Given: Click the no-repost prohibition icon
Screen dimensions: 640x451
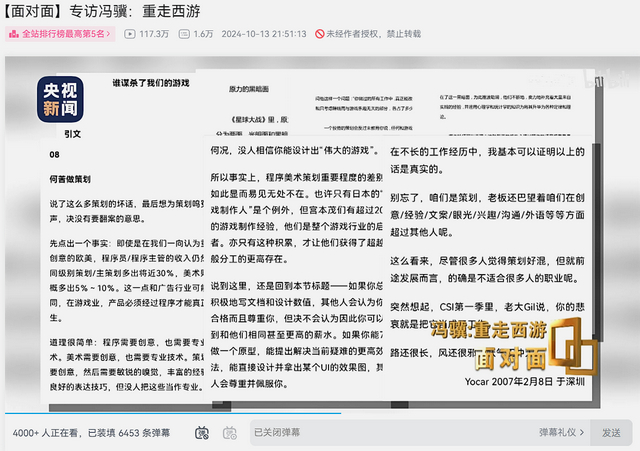Looking at the screenshot, I should point(320,34).
